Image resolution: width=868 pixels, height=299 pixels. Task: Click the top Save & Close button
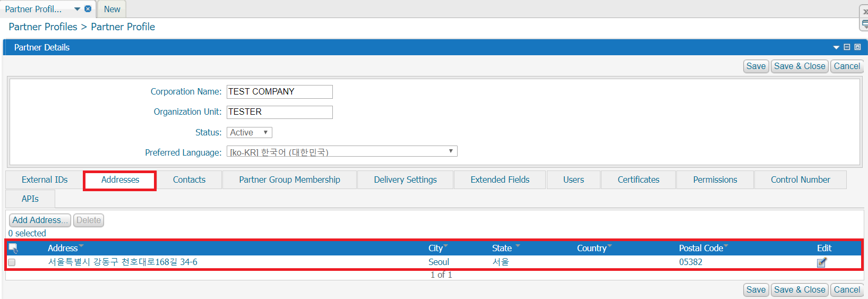coord(800,66)
